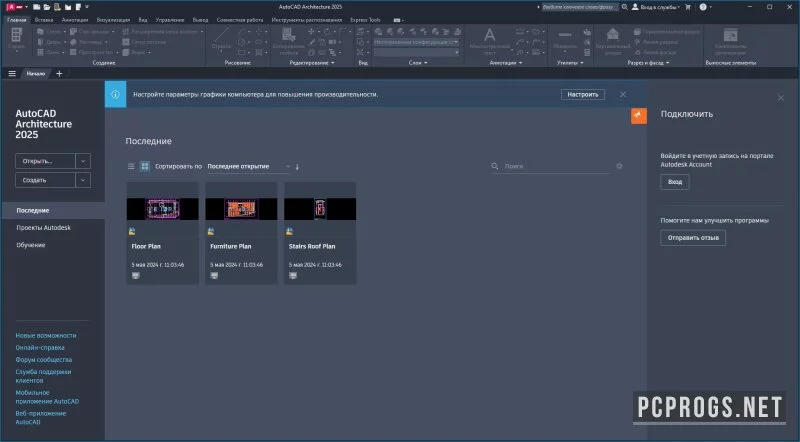Switch recent files to list view

131,166
